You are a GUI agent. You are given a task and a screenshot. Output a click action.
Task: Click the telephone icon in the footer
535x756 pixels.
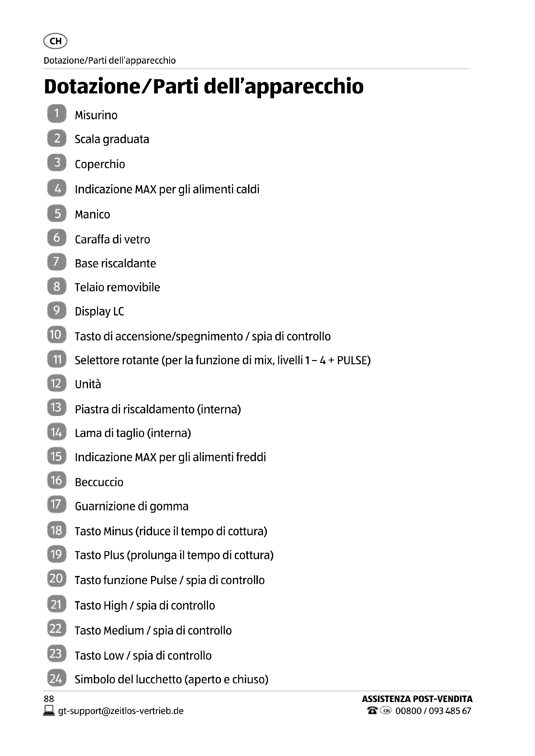pyautogui.click(x=372, y=710)
